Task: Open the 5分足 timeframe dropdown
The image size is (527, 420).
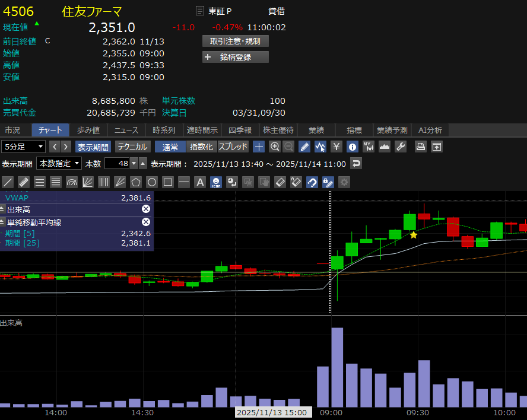Action: tap(23, 147)
